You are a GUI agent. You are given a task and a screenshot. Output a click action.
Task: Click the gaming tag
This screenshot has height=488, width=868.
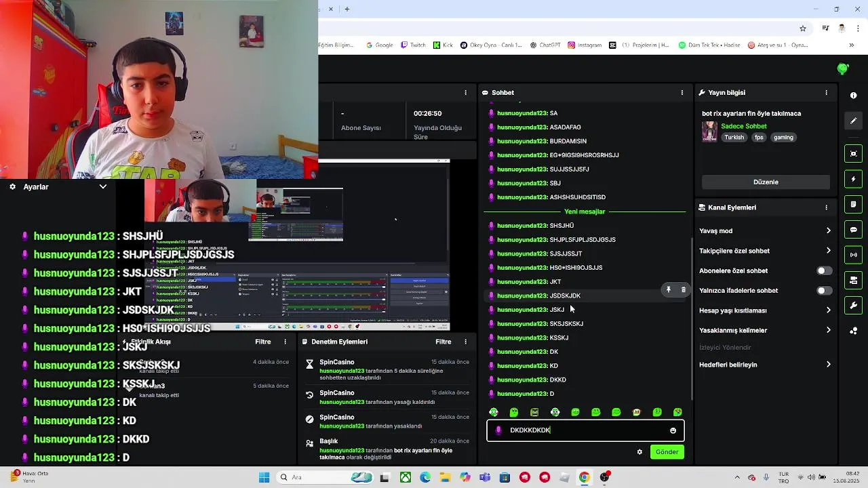(x=783, y=137)
